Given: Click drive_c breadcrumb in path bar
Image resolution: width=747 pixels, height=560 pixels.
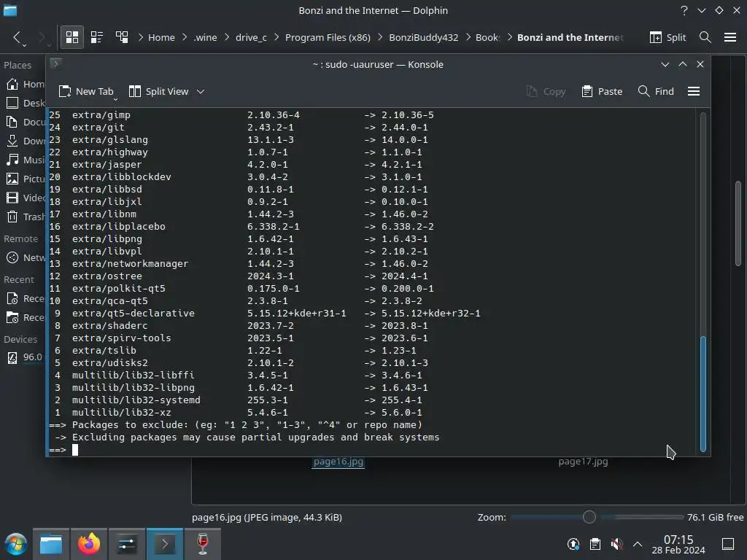Looking at the screenshot, I should click(251, 37).
